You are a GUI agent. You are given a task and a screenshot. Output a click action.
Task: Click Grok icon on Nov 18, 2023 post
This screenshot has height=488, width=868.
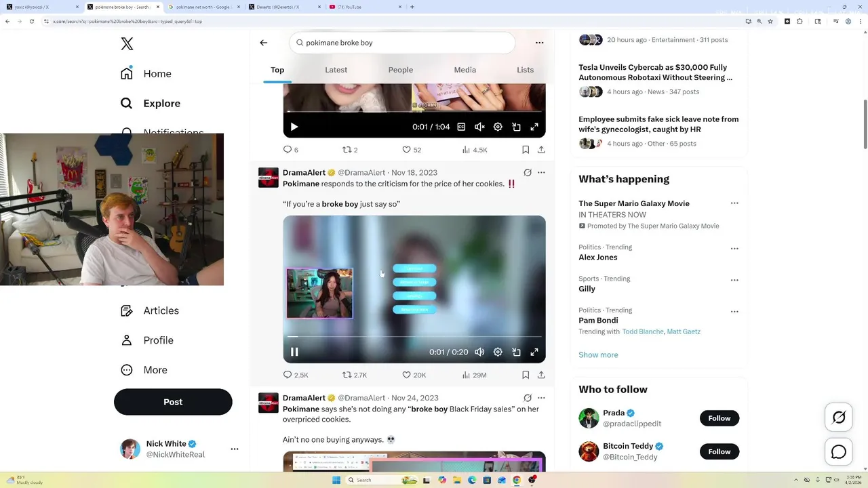(528, 173)
